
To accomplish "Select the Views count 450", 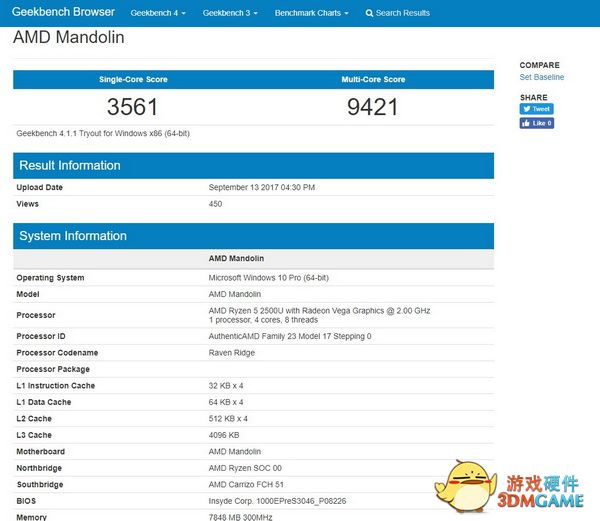I will point(215,204).
